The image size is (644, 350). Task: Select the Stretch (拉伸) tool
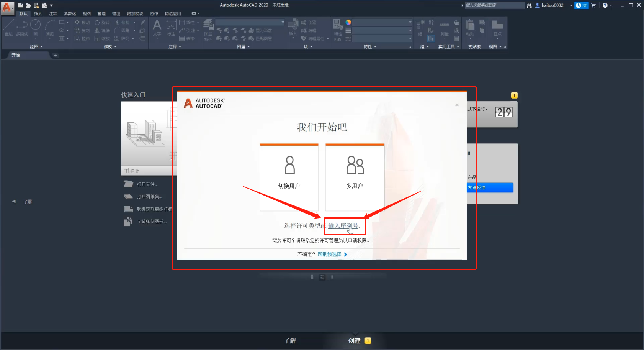click(82, 38)
